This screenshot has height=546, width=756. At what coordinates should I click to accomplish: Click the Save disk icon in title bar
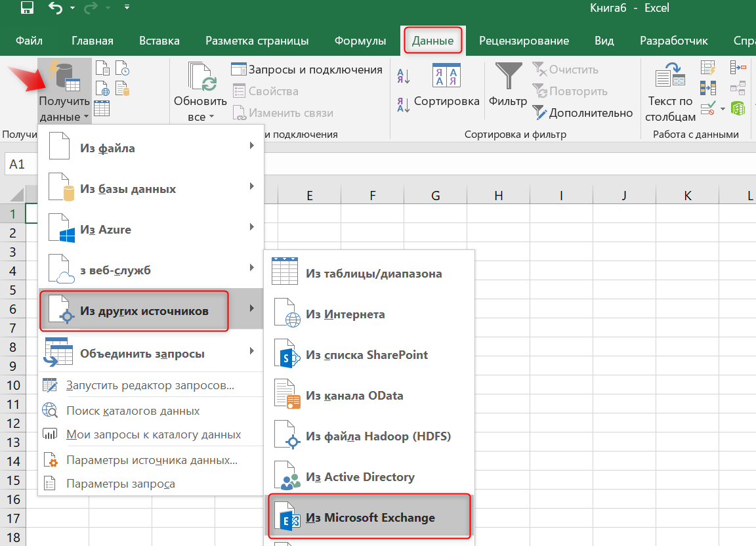(x=27, y=7)
